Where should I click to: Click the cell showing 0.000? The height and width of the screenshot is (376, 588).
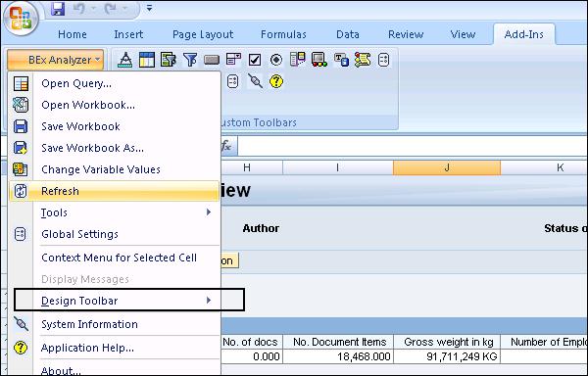(251, 356)
